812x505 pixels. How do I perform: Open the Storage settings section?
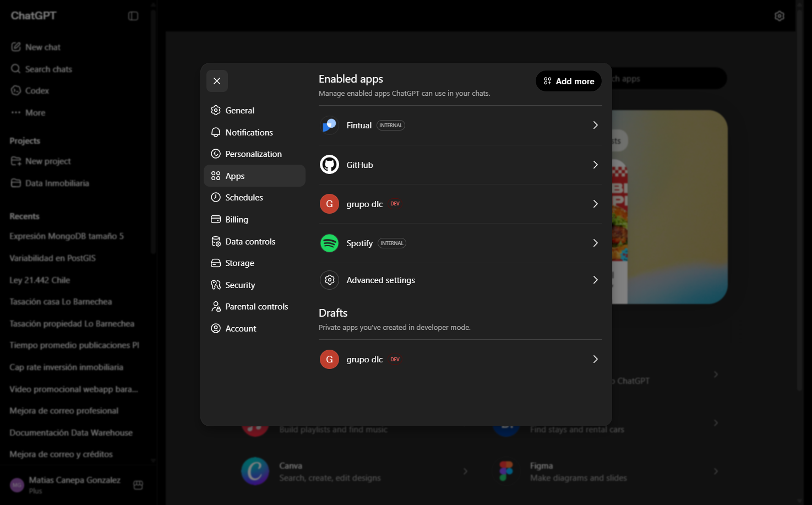254,263
